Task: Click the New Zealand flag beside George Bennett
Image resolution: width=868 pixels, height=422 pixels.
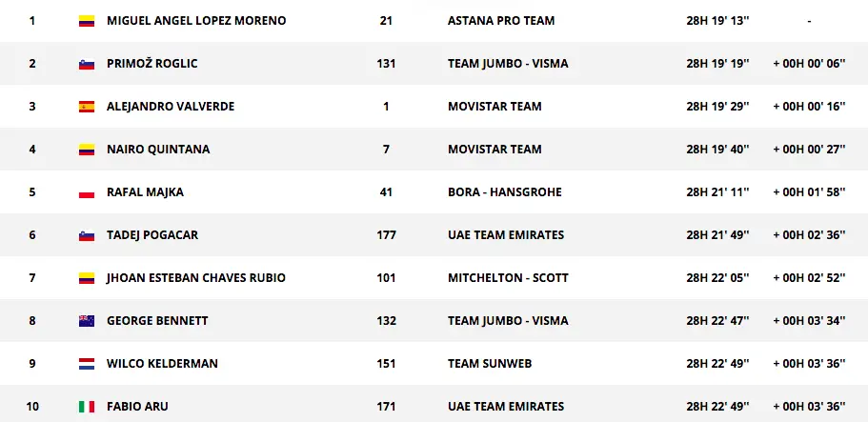Action: [87, 321]
